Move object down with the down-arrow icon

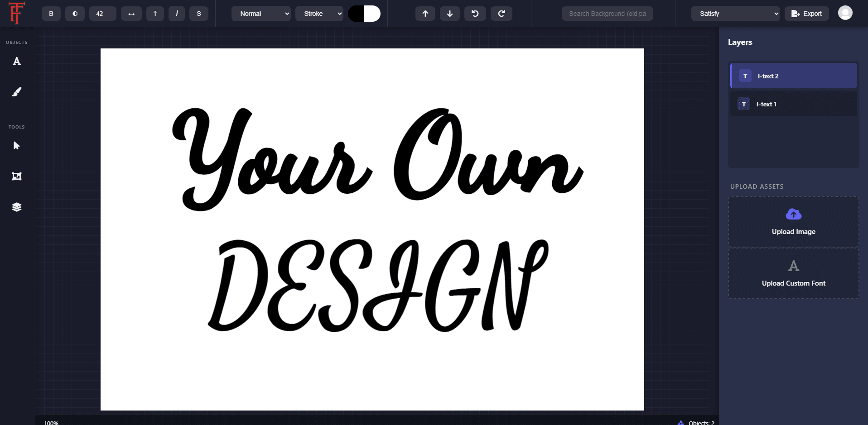(450, 14)
